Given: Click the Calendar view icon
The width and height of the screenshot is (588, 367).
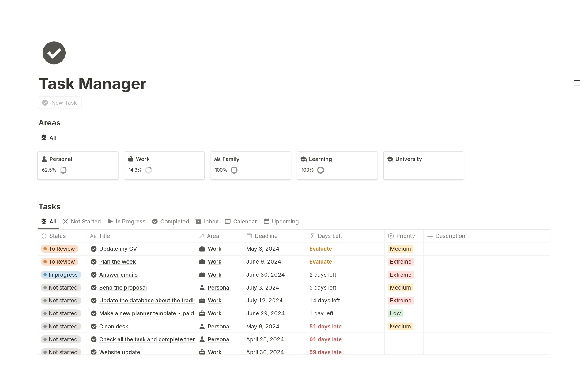Looking at the screenshot, I should point(228,222).
